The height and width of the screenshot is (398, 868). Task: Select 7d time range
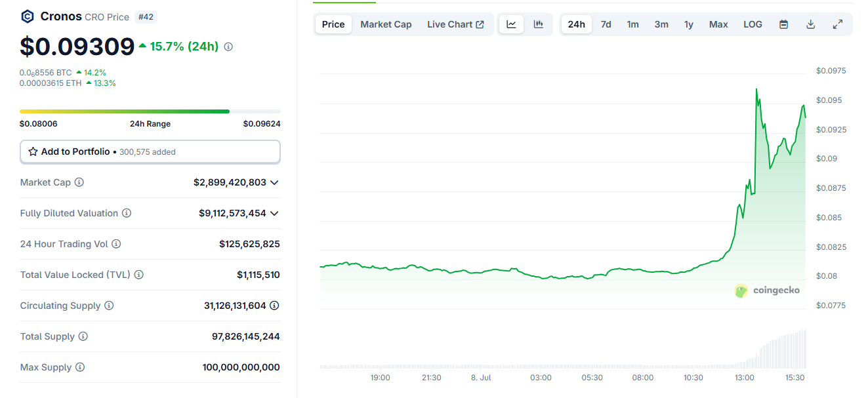point(606,24)
